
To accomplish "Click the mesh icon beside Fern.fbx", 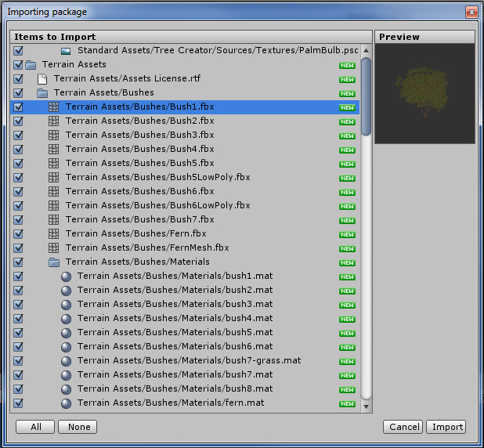I will pyautogui.click(x=54, y=233).
